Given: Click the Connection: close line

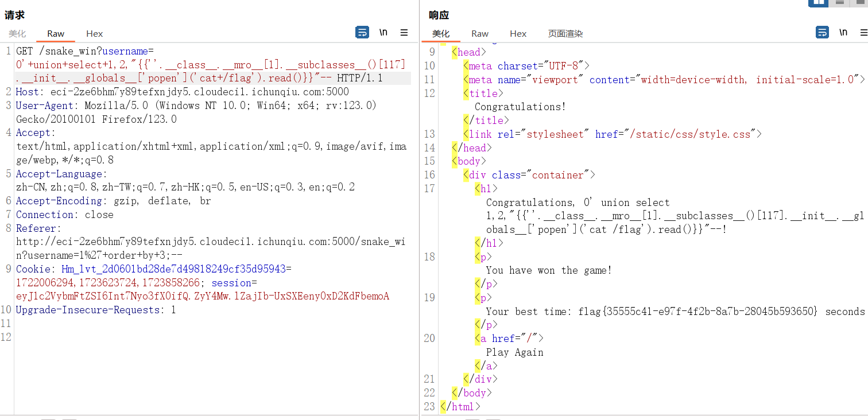Looking at the screenshot, I should (x=65, y=215).
